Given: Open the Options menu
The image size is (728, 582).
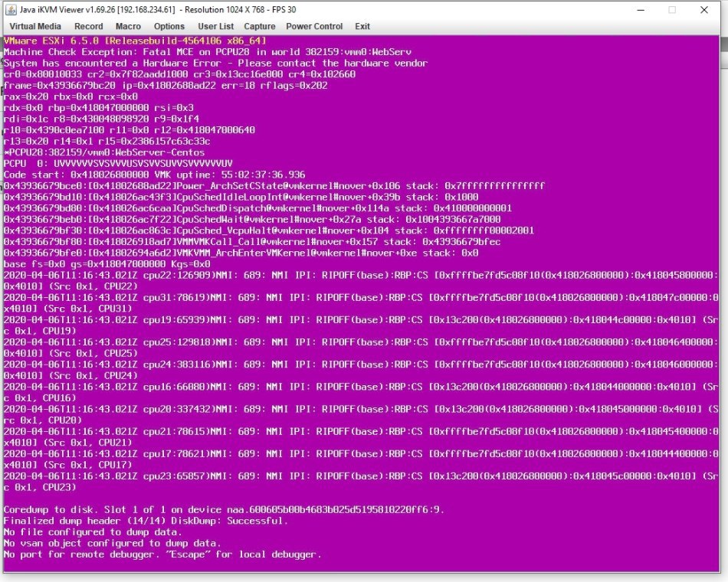Looking at the screenshot, I should 169,27.
